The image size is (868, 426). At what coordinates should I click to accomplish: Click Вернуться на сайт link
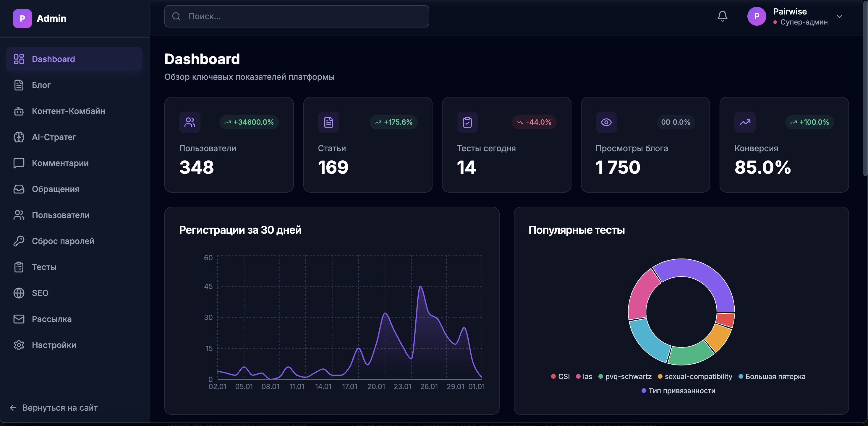pyautogui.click(x=60, y=408)
